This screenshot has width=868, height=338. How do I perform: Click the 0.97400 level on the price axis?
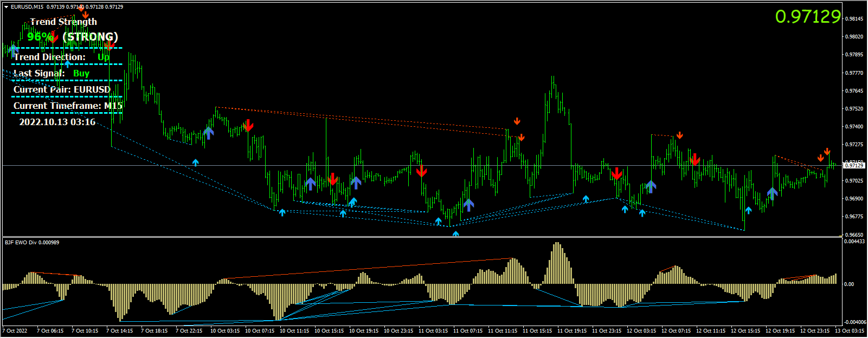click(854, 126)
